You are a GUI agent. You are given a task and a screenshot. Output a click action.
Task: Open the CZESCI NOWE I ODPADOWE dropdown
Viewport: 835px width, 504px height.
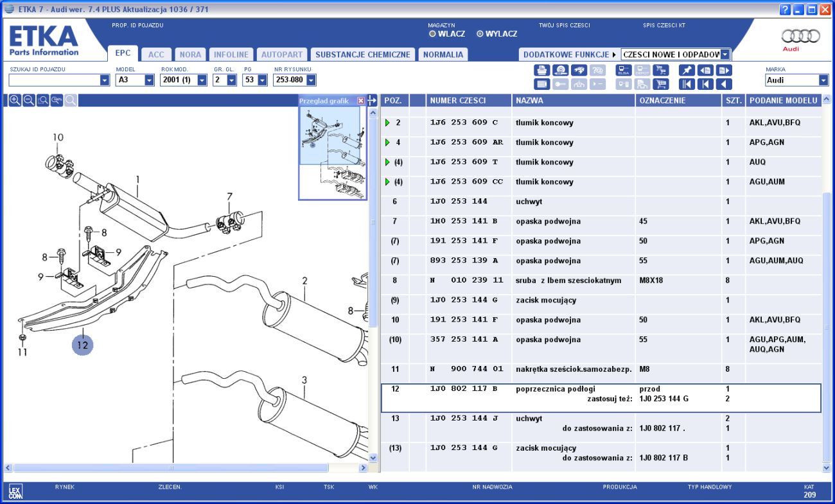tap(725, 55)
